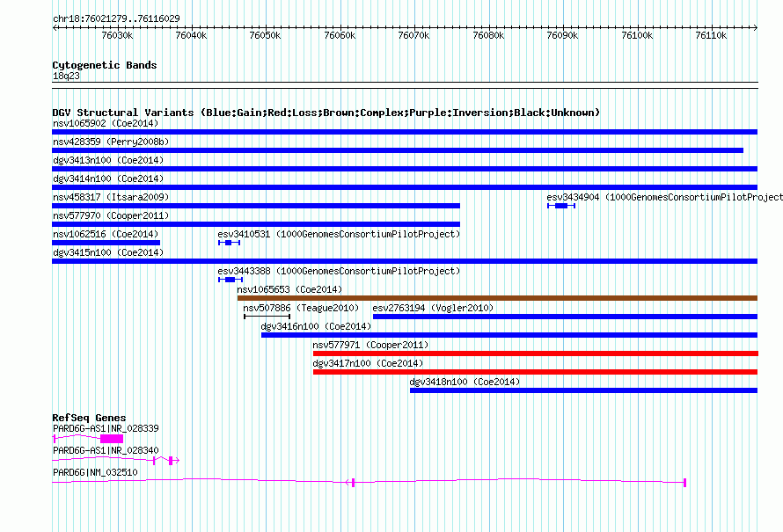Image resolution: width=783 pixels, height=532 pixels.
Task: Open the nsv507886 (Teague2010) label
Action: [x=301, y=308]
